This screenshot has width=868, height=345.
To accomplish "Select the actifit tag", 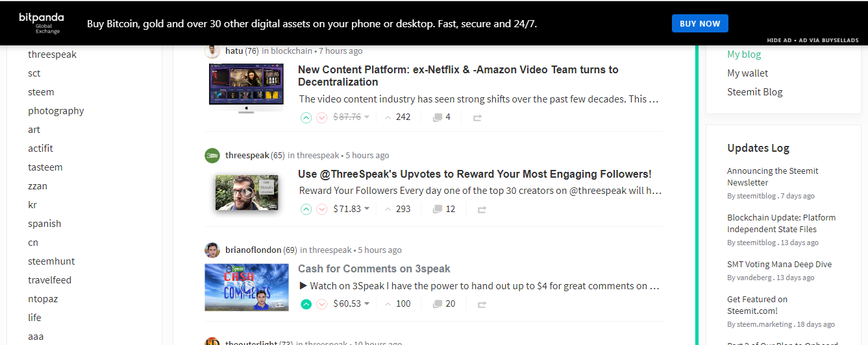I will [40, 149].
